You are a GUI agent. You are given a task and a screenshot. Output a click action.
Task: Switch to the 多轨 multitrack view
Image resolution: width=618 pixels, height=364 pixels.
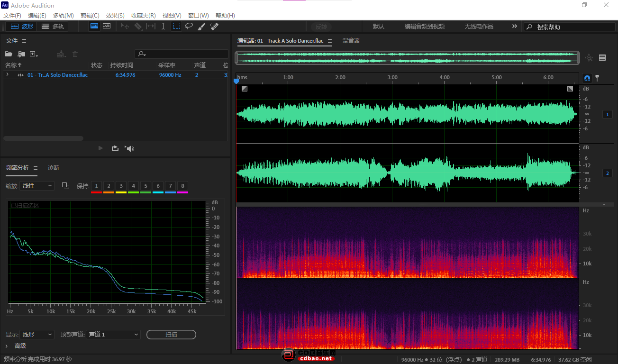coord(53,27)
